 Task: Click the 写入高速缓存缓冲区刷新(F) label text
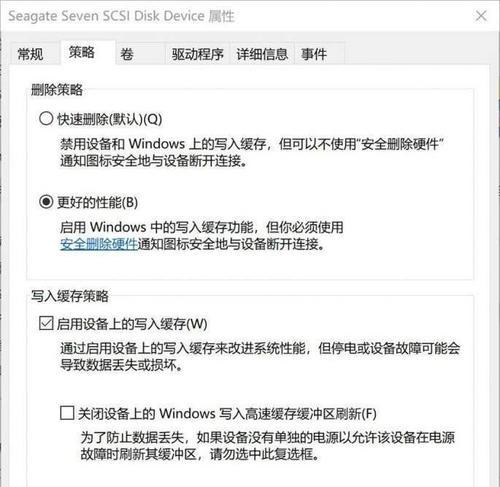click(298, 414)
